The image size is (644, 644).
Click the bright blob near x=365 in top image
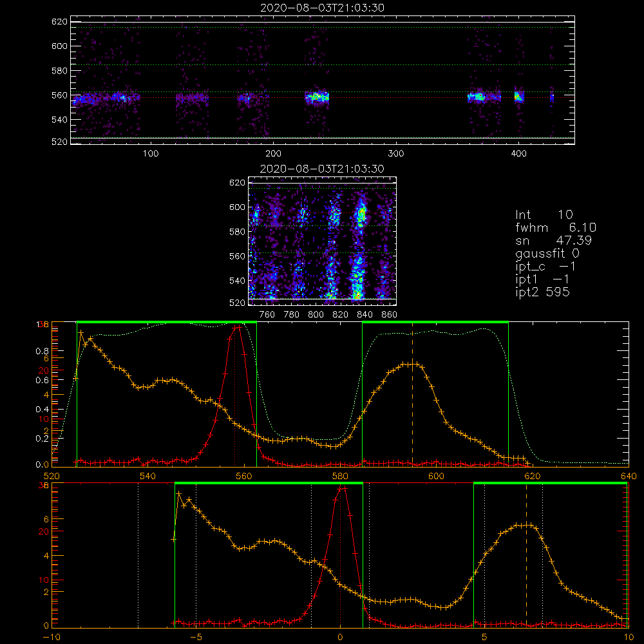tap(477, 97)
